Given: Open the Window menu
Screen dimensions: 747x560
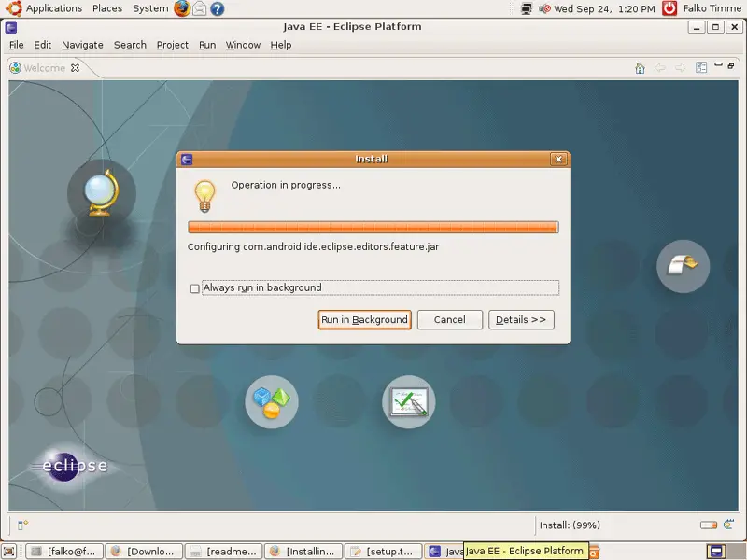Looking at the screenshot, I should pyautogui.click(x=243, y=45).
